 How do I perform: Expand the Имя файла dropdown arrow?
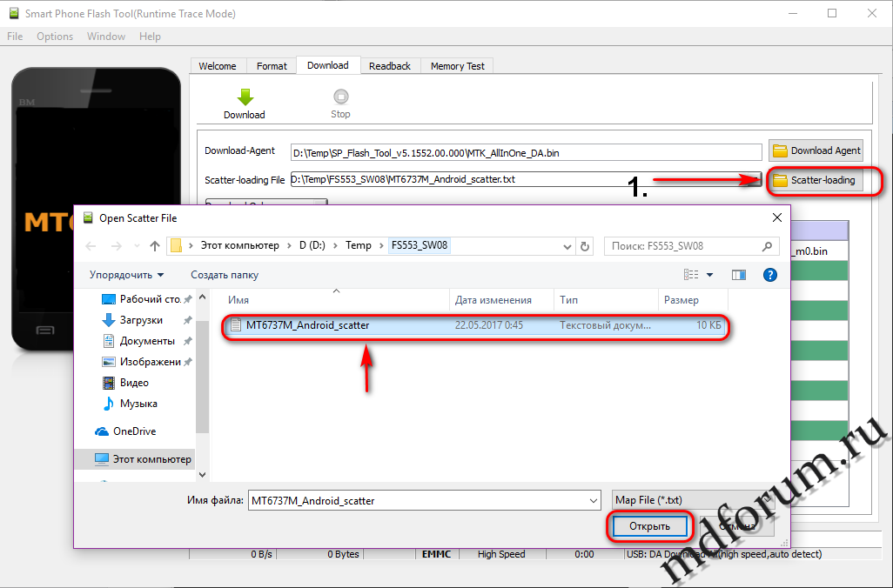594,501
